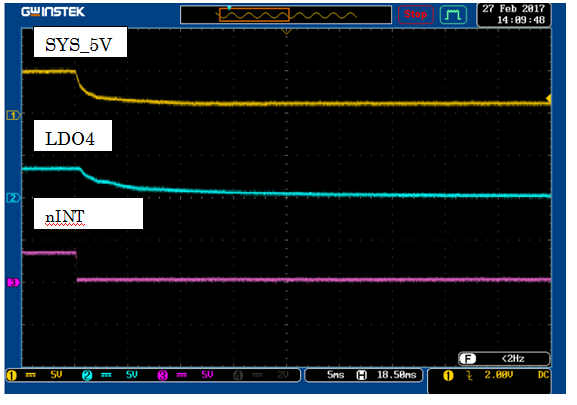577x405 pixels.
Task: Click the dimmed channel 4 badge
Action: 238,376
